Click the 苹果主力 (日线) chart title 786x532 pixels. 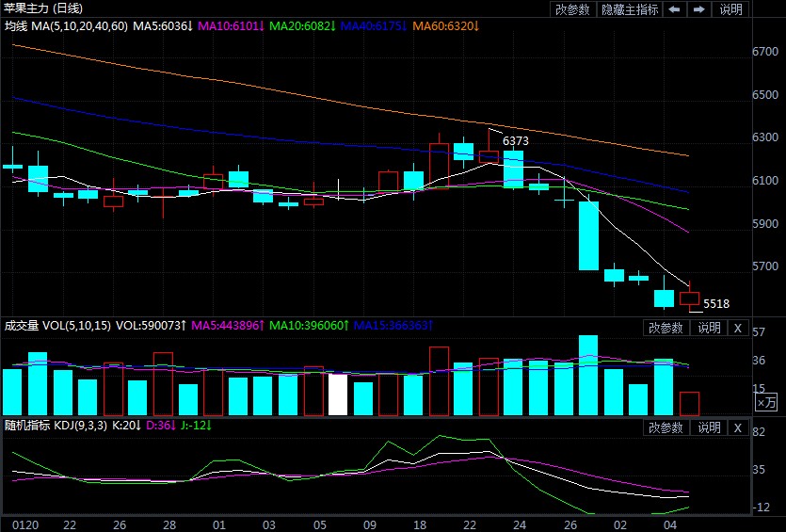point(43,8)
